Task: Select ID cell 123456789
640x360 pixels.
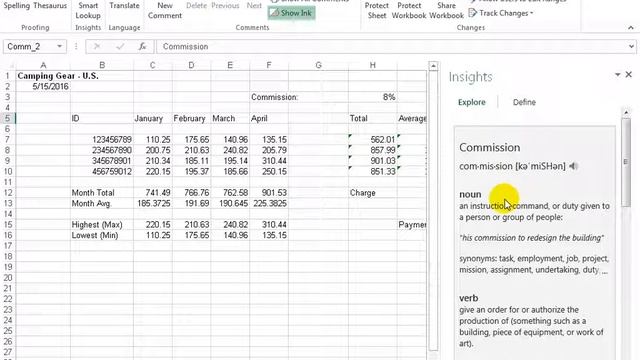Action: (102, 140)
